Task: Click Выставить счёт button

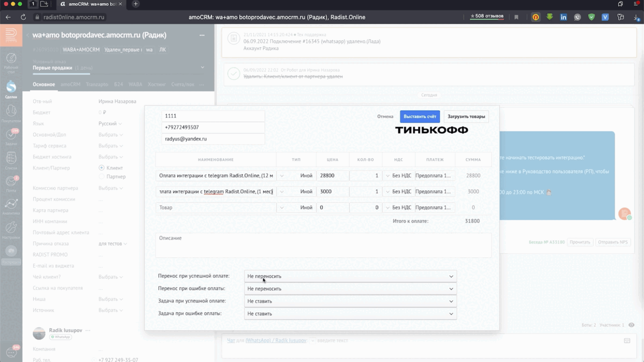Action: pyautogui.click(x=420, y=116)
